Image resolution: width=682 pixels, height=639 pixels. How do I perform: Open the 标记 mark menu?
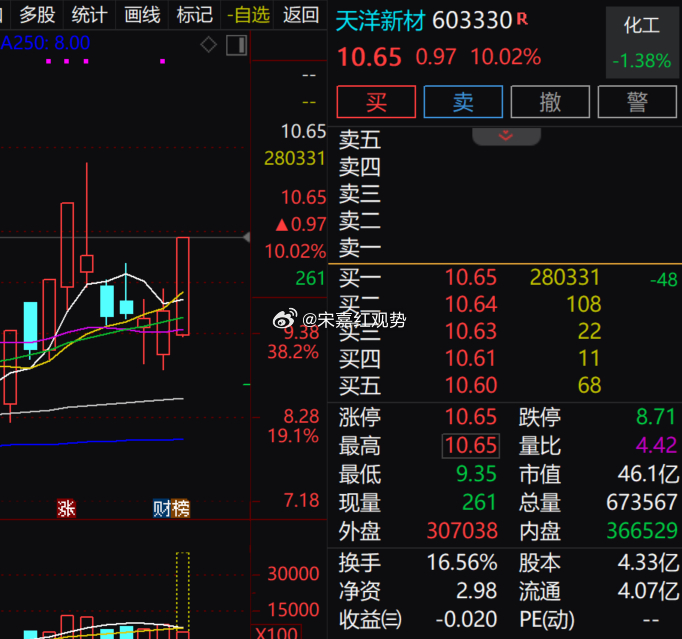[194, 15]
